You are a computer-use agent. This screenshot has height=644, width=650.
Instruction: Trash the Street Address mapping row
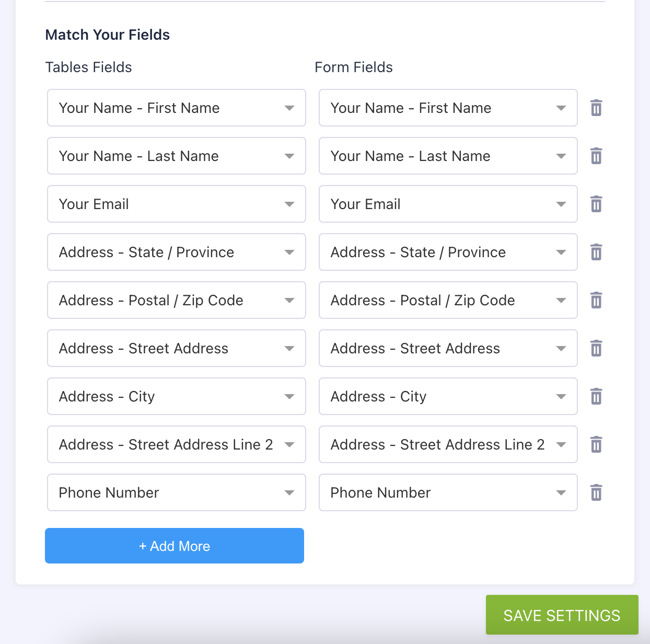coord(596,349)
